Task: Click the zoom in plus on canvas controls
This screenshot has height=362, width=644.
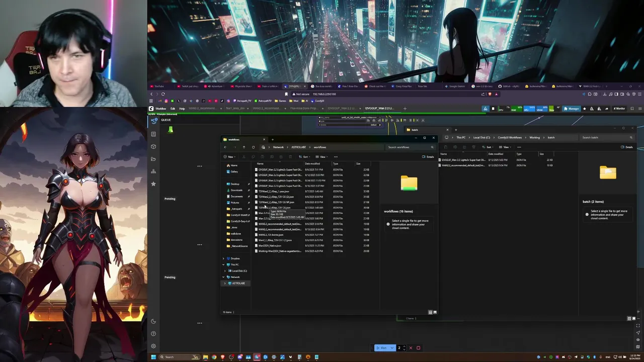Action: pos(638,312)
